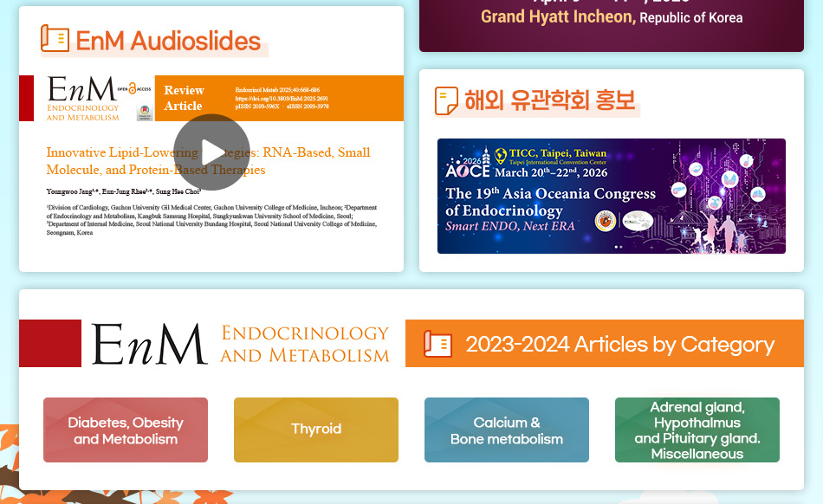Click the scroll icon beside Articles by Category
823x504 pixels.
tap(437, 344)
